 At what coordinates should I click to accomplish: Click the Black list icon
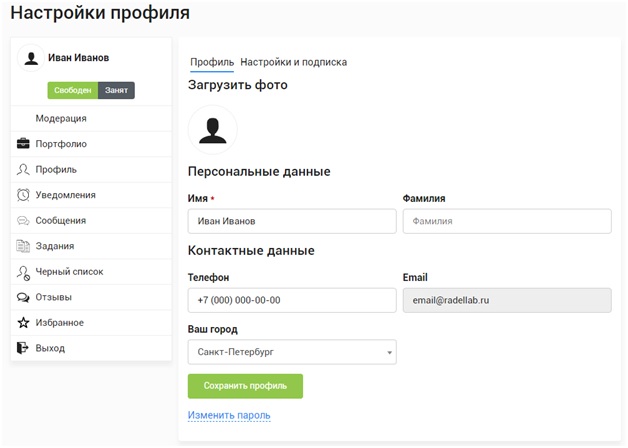(23, 272)
